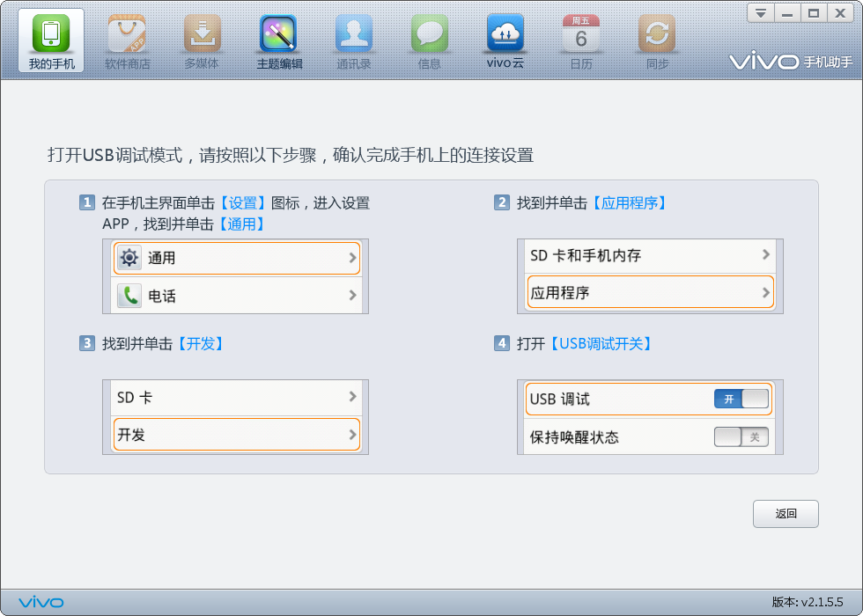Click the SD 卡和手机内存 row label

pyautogui.click(x=586, y=255)
